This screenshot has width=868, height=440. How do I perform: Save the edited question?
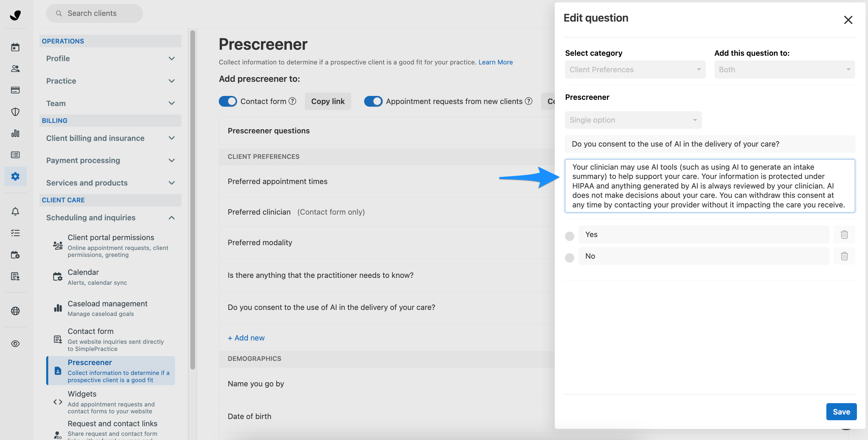[841, 411]
